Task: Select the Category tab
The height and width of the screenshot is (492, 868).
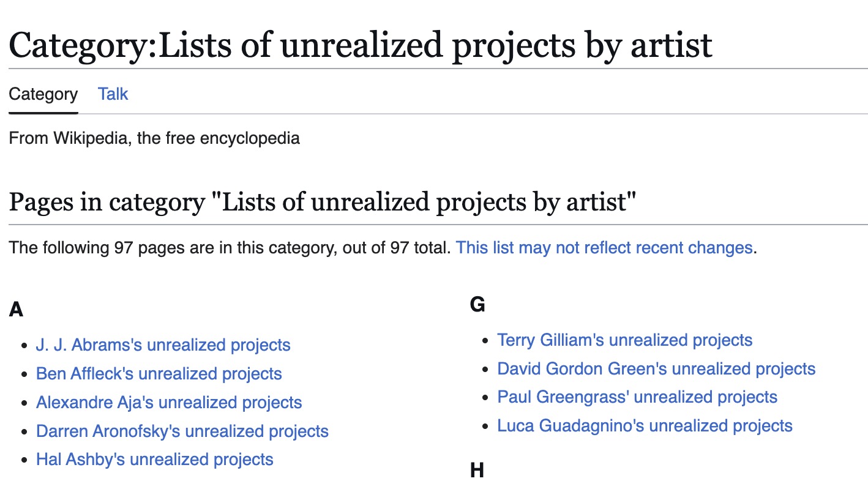Action: (43, 94)
